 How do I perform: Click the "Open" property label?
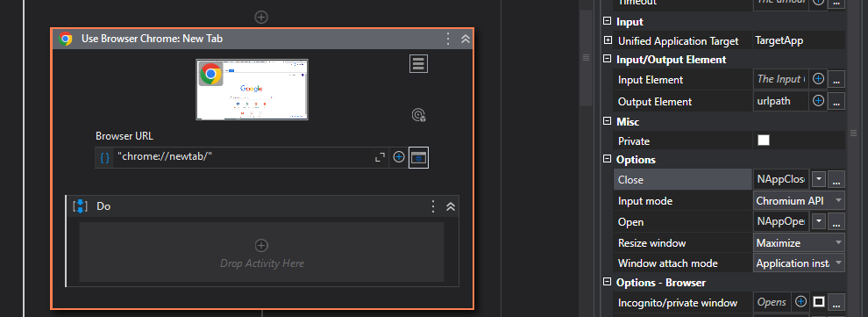click(x=630, y=221)
